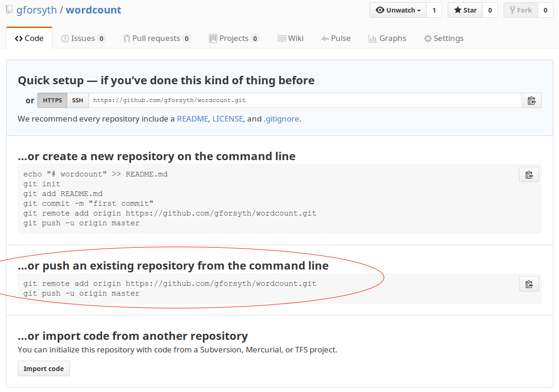Click the repository book icon beside gforsyth
Viewport: 559px width, 392px height.
tap(9, 9)
